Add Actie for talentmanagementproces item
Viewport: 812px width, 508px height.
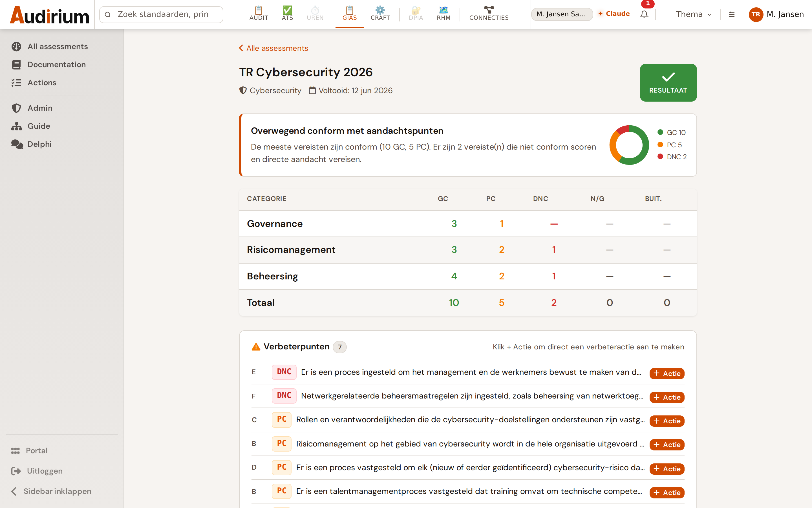coord(667,492)
